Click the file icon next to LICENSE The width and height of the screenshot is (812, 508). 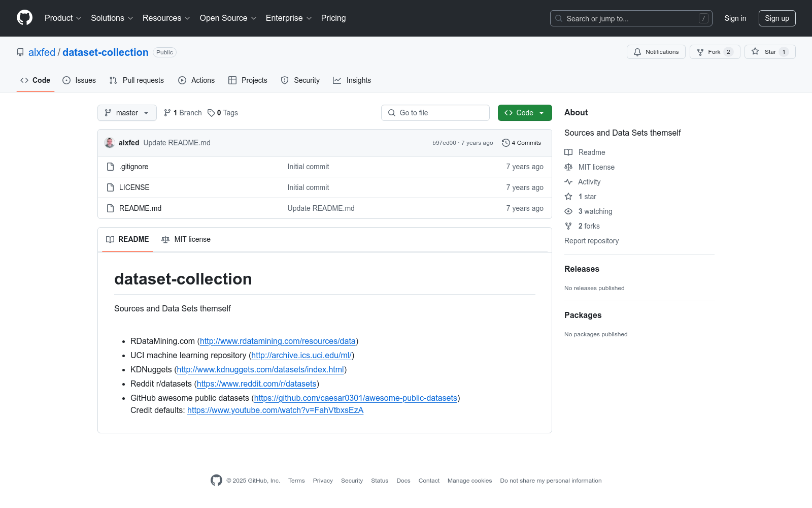tap(110, 187)
